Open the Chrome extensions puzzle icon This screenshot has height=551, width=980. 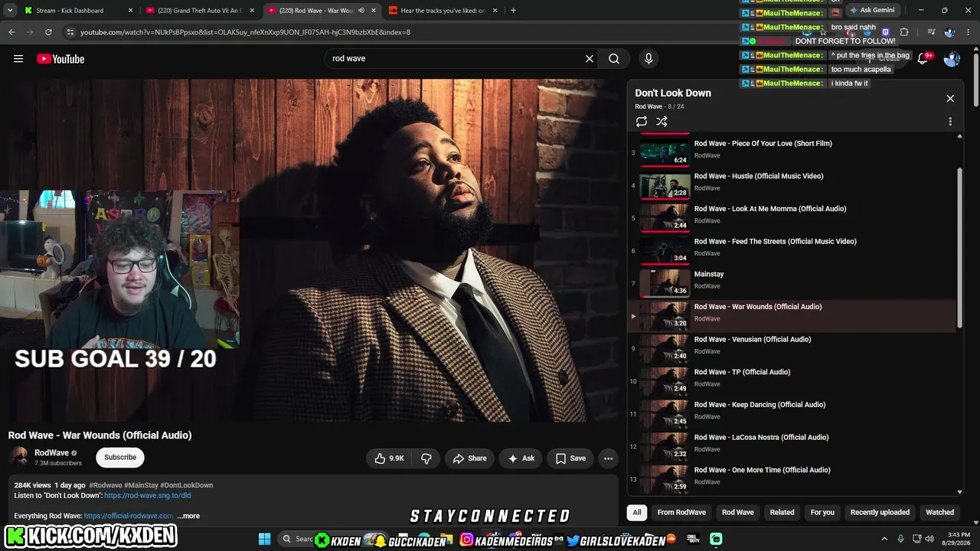click(x=904, y=32)
